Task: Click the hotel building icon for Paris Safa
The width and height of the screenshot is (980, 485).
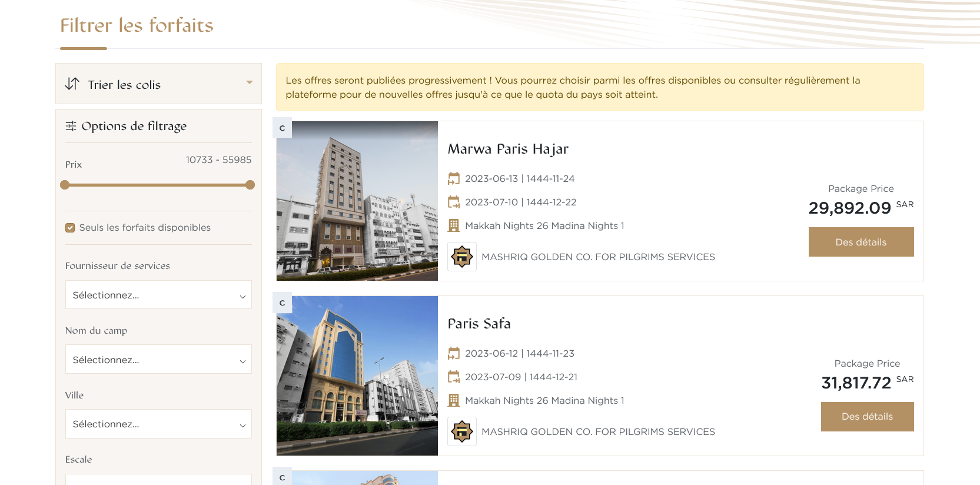Action: tap(454, 400)
